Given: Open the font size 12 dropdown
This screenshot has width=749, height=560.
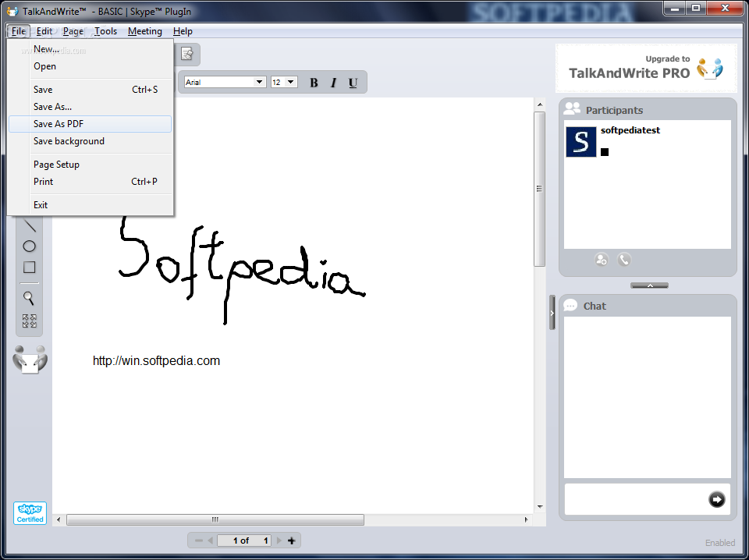Looking at the screenshot, I should click(x=290, y=82).
